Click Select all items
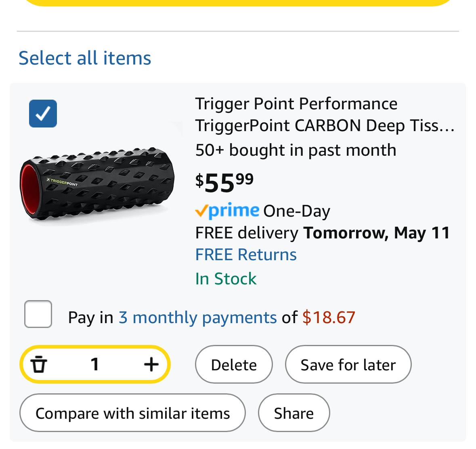The width and height of the screenshot is (476, 449). [x=85, y=58]
